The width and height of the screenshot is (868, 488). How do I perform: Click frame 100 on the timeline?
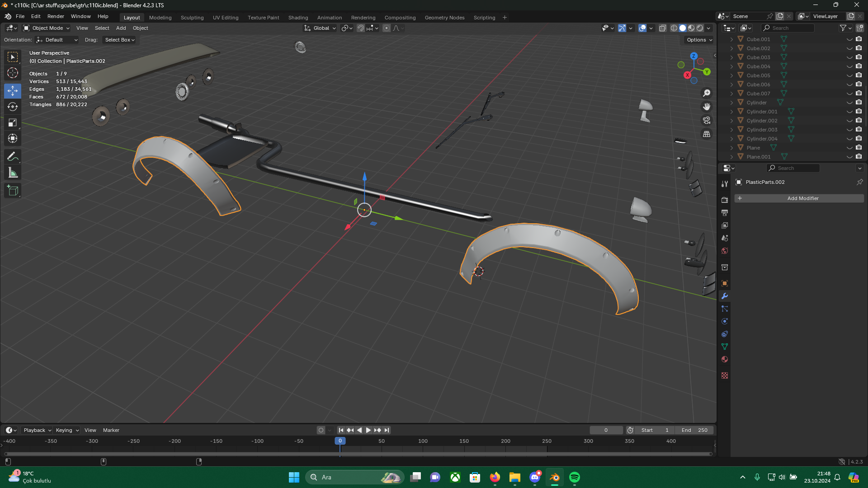click(423, 441)
